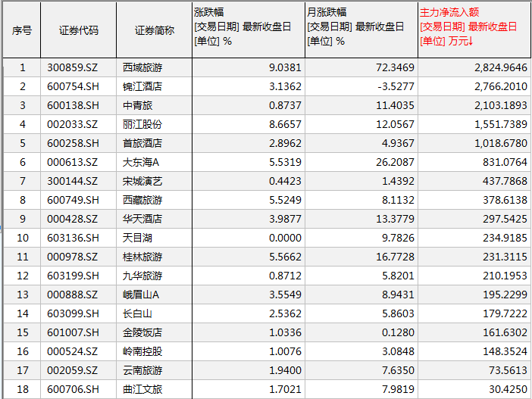This screenshot has width=532, height=399.
Task: Select stock code 300859.SZ
Action: tap(72, 67)
